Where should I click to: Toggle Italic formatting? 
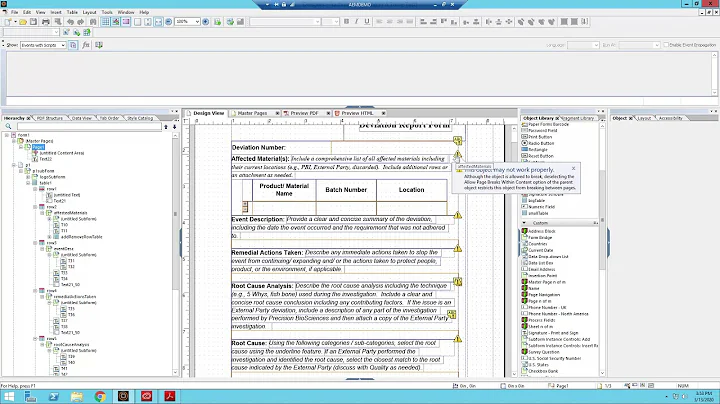pyautogui.click(x=356, y=22)
